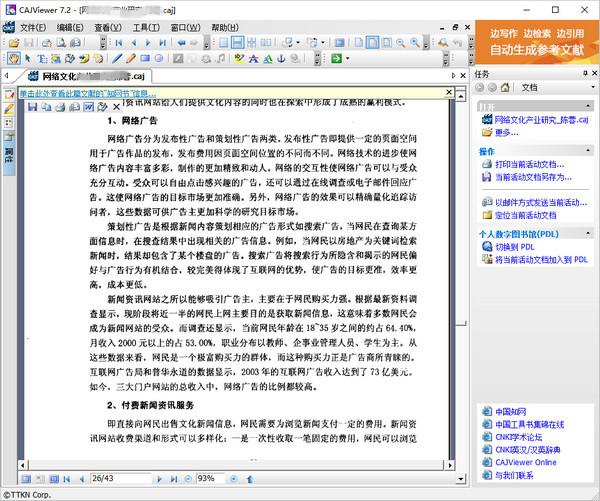Viewport: 600px width, 501px height.
Task: Click the green arrow Go icon
Action: (336, 59)
